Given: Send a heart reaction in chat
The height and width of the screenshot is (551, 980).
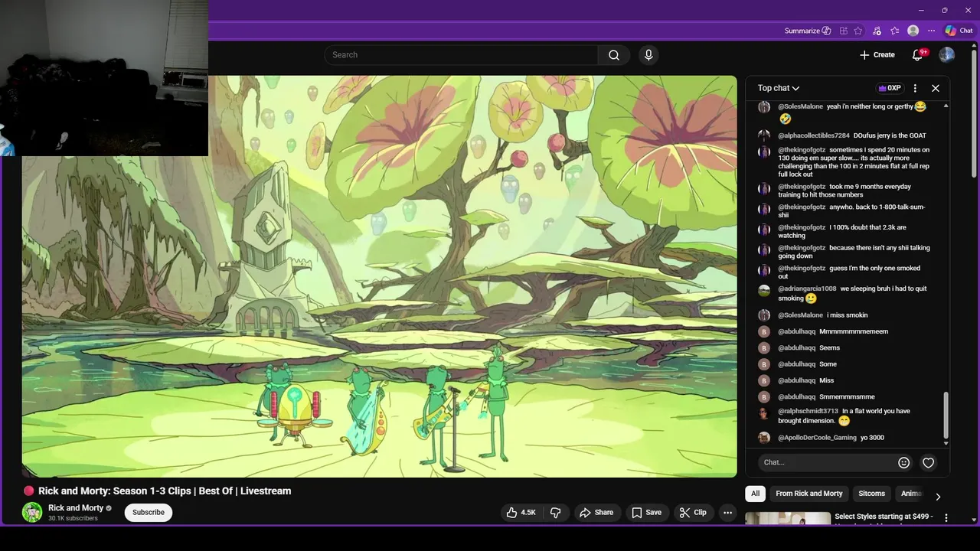Looking at the screenshot, I should 928,462.
